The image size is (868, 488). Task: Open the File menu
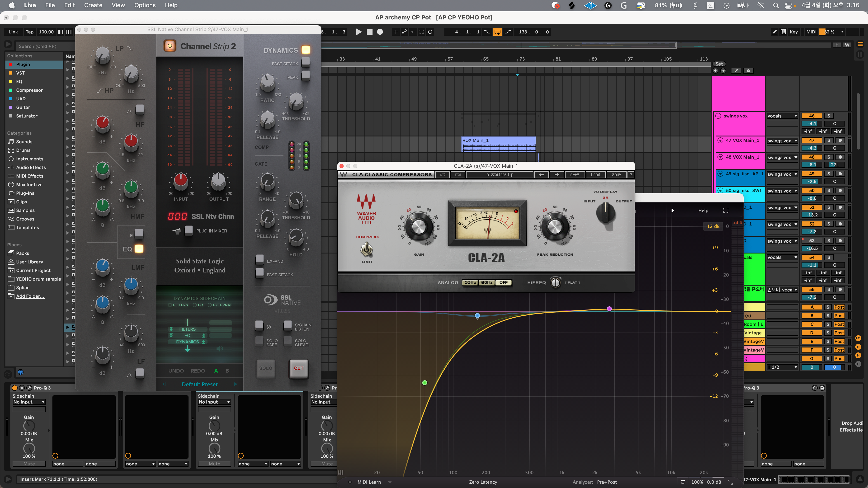click(x=50, y=5)
